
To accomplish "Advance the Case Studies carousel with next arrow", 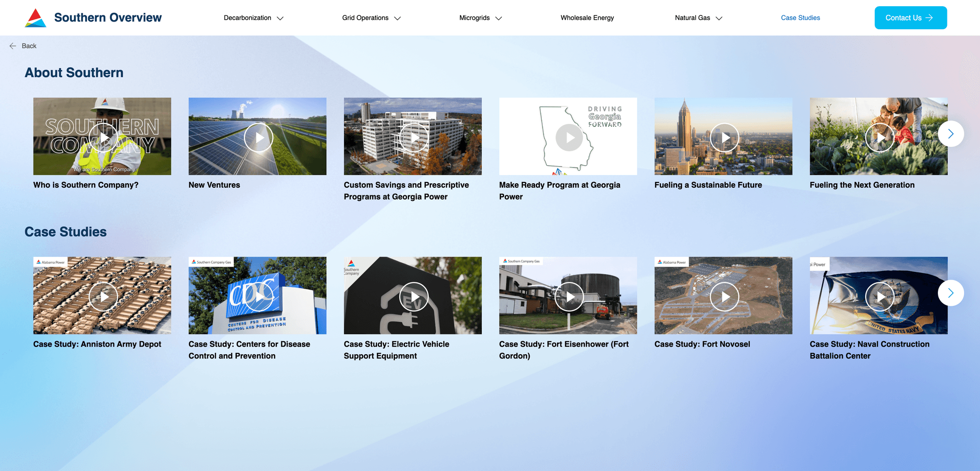I will [951, 293].
